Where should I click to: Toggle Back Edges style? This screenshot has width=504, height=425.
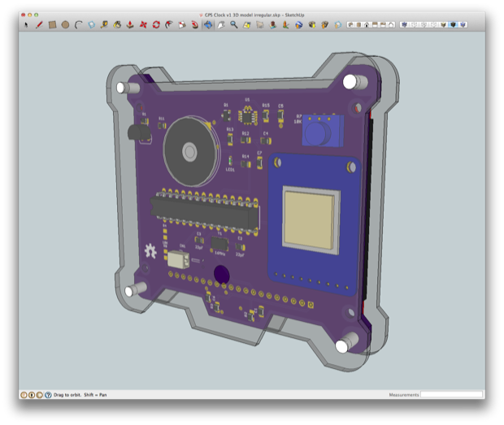[x=414, y=24]
